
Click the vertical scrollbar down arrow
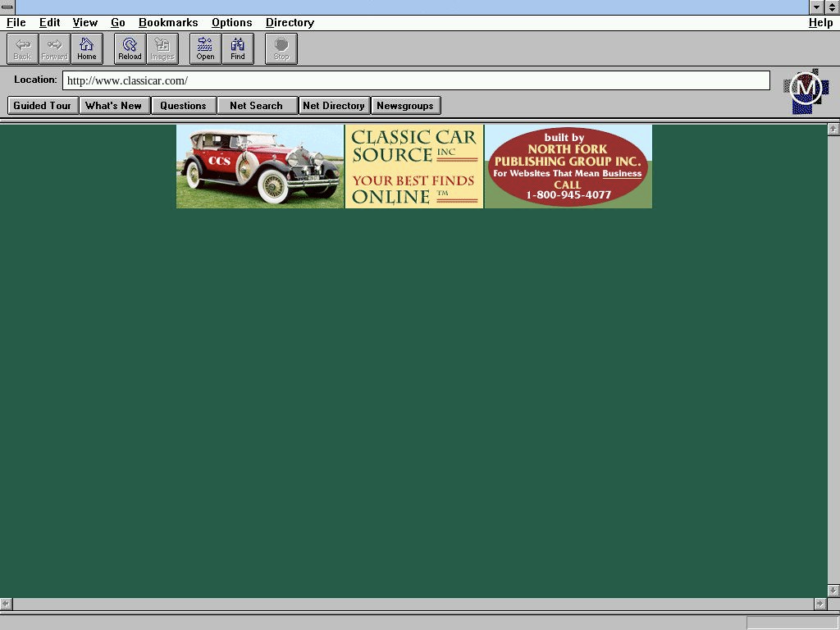click(x=833, y=591)
